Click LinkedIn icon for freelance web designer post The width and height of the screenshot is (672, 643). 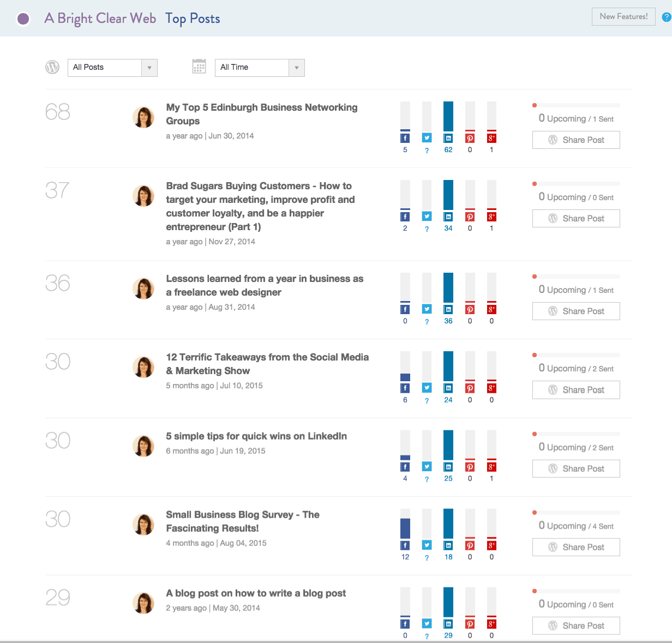[448, 309]
